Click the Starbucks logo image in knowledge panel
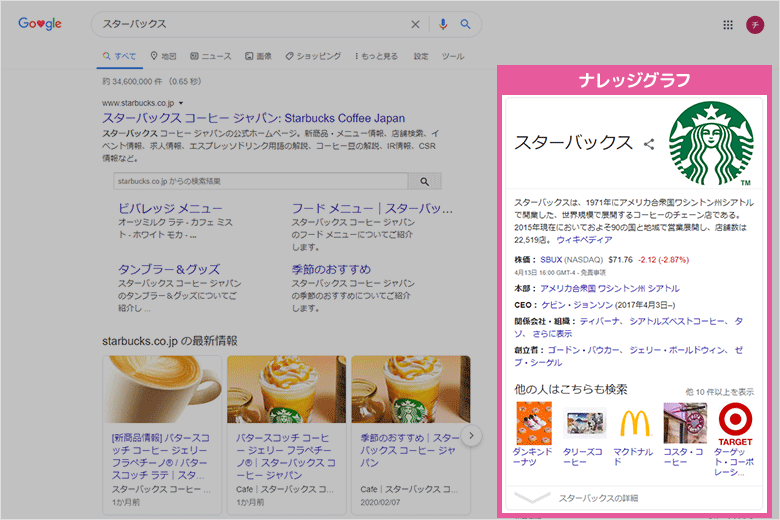 point(711,143)
